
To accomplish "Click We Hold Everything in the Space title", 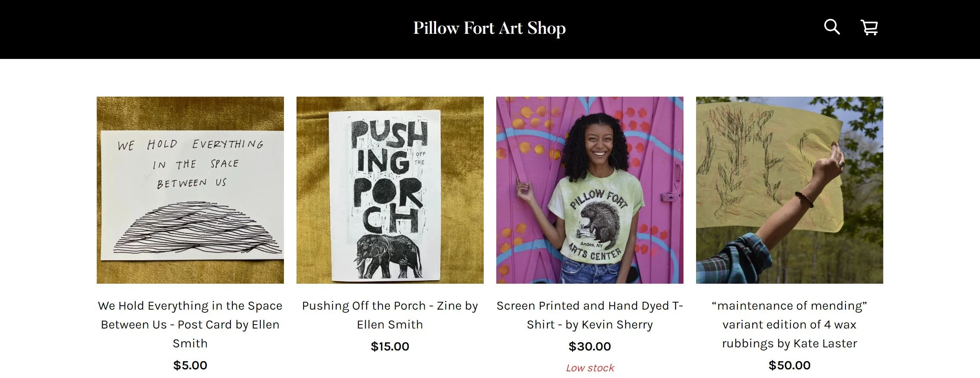I will (190, 325).
